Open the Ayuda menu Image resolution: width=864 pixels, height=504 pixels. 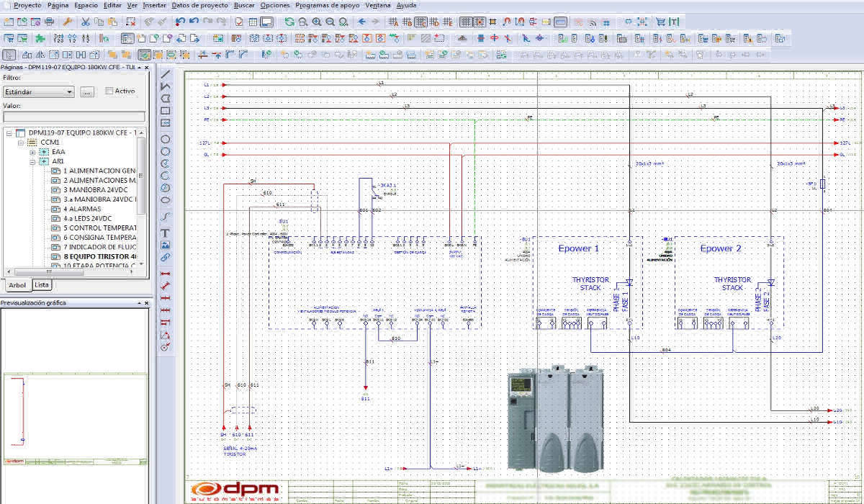coord(407,4)
